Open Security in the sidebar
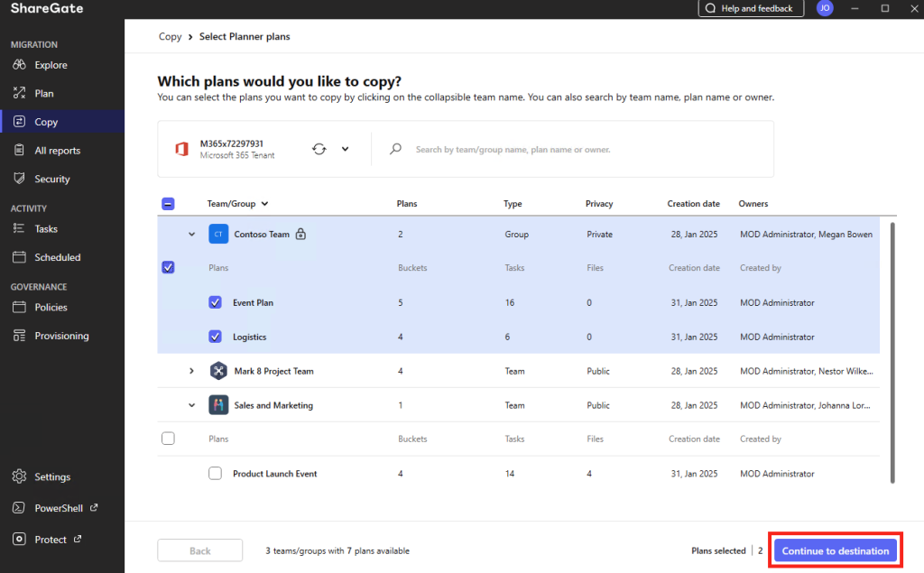This screenshot has width=924, height=573. pyautogui.click(x=51, y=179)
